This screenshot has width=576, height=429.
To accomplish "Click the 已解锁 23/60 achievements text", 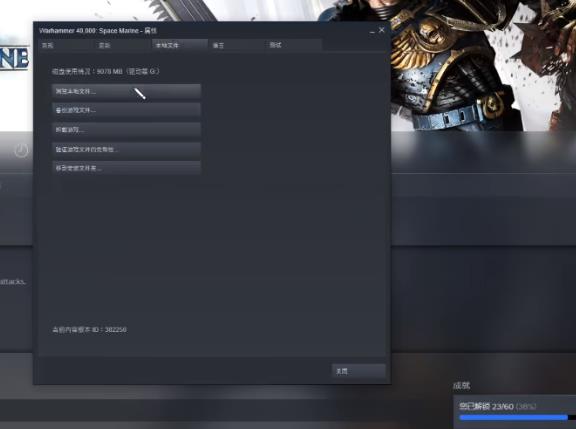I will click(486, 407).
